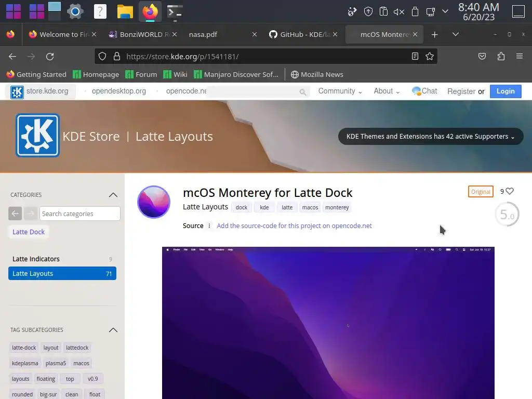Open the Wiki bookmark
532x399 pixels.
click(x=175, y=74)
